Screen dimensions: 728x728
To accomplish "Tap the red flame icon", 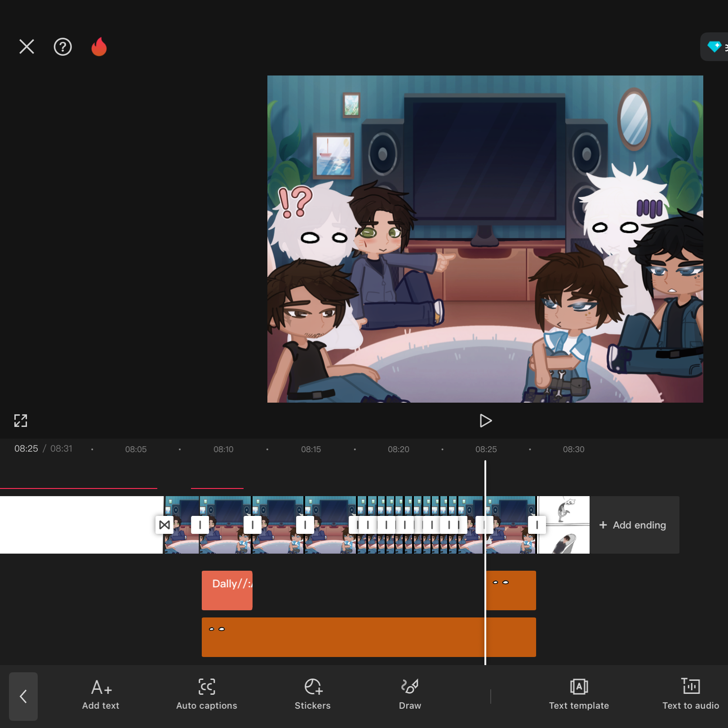I will [x=99, y=47].
